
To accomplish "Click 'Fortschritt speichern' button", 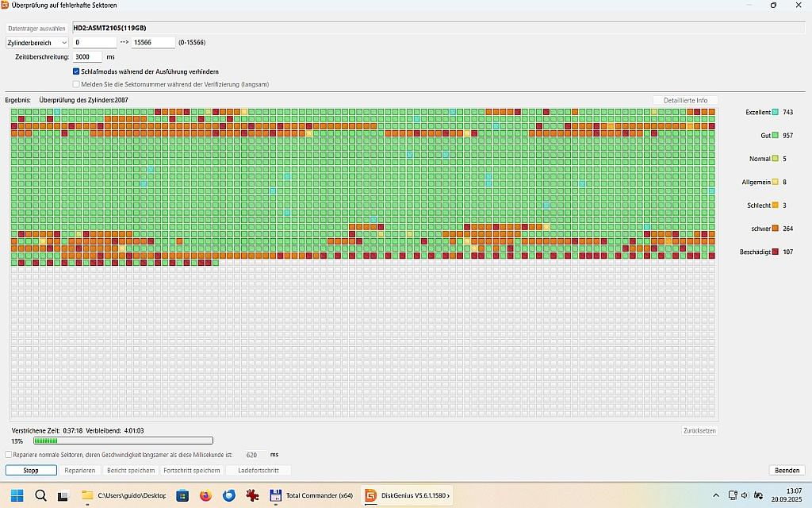I will tap(192, 470).
